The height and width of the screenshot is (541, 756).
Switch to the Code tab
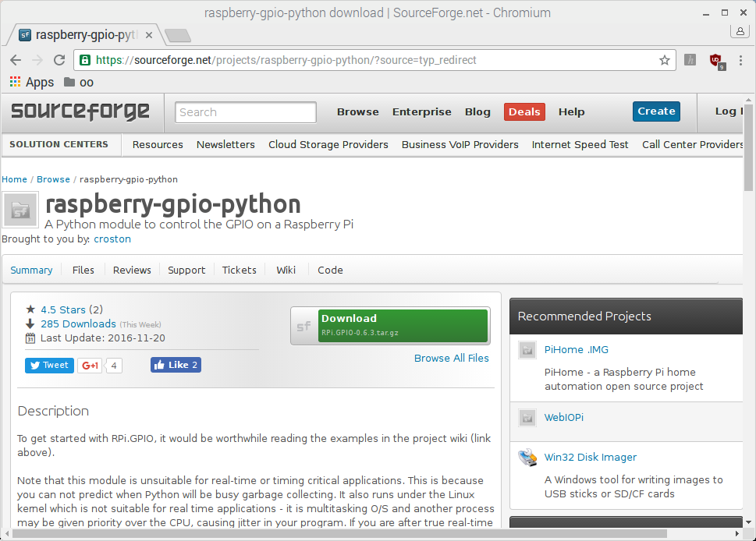[330, 270]
